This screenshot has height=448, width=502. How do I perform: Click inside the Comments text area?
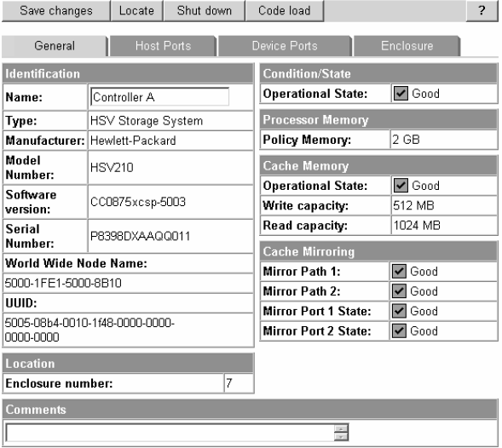click(x=170, y=433)
